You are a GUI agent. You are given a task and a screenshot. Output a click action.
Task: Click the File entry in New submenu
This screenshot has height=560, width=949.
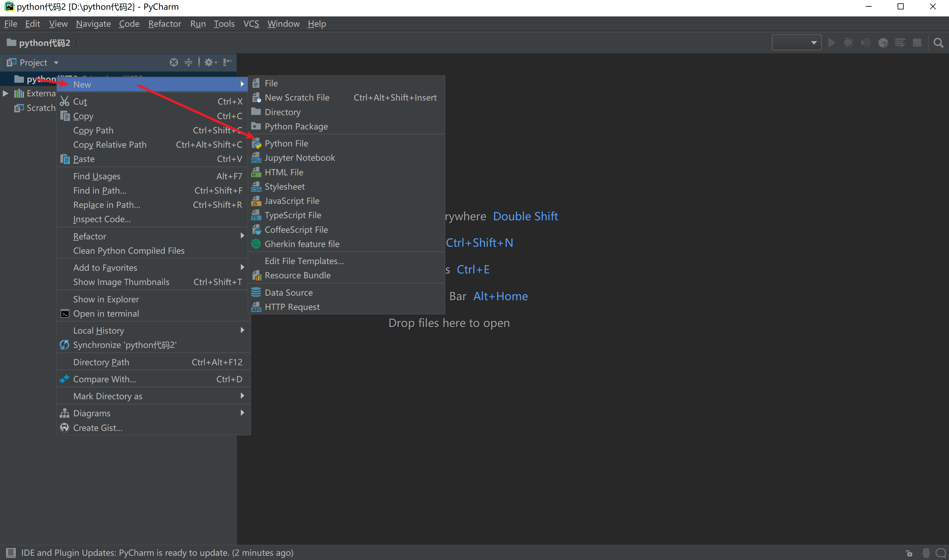click(x=346, y=83)
